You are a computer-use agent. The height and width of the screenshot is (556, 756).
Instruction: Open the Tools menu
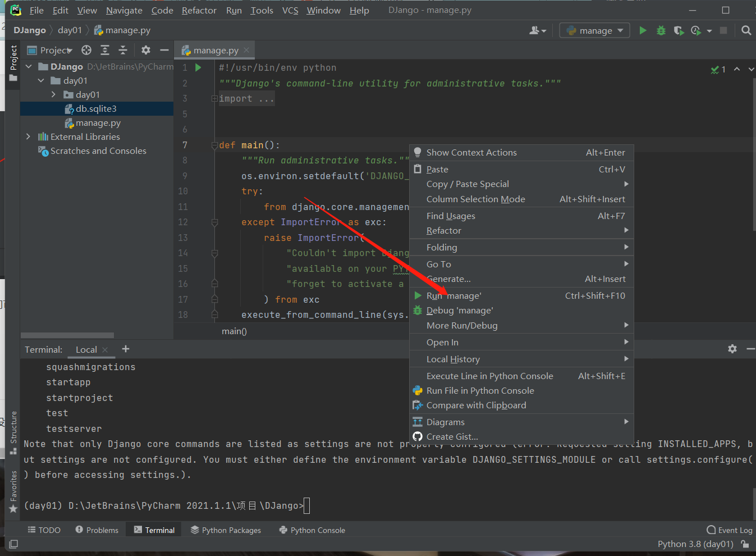tap(262, 10)
